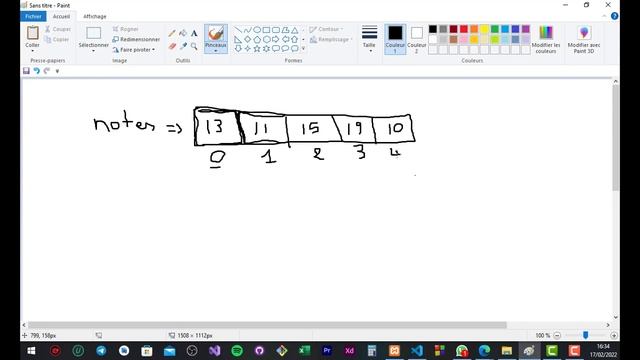Choose the five-point star shape
The height and width of the screenshot is (360, 640).
[257, 49]
